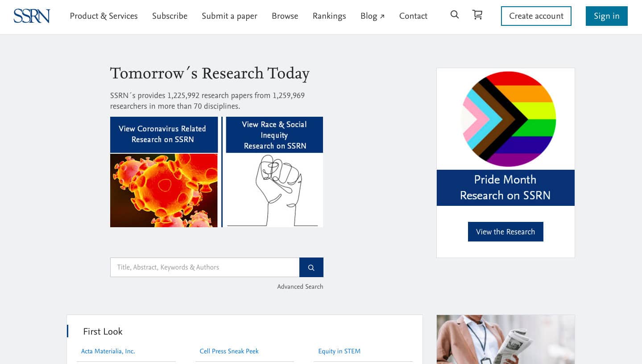The height and width of the screenshot is (364, 642).
Task: Click the Pride flag circle image
Action: [509, 119]
